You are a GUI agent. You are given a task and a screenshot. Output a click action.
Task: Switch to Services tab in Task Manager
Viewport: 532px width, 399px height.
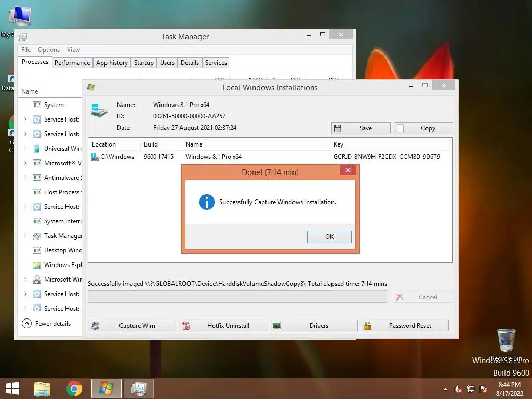[216, 63]
